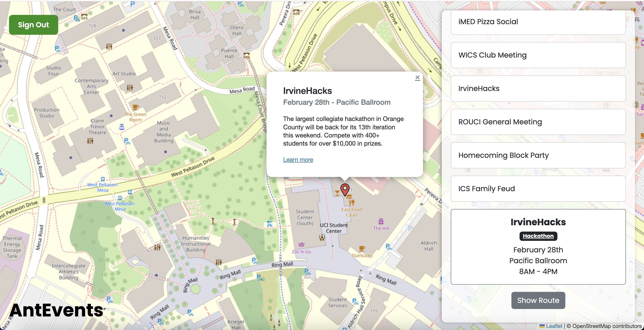The width and height of the screenshot is (644, 330).
Task: Click the fountain icon near Claire Trevor Theatre
Action: click(122, 126)
